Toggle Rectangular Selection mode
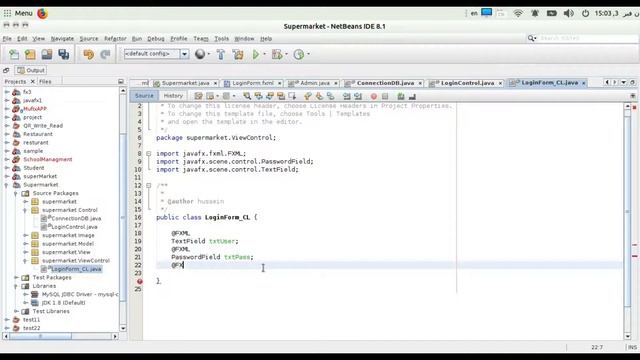This screenshot has height=360, width=640. click(x=292, y=96)
